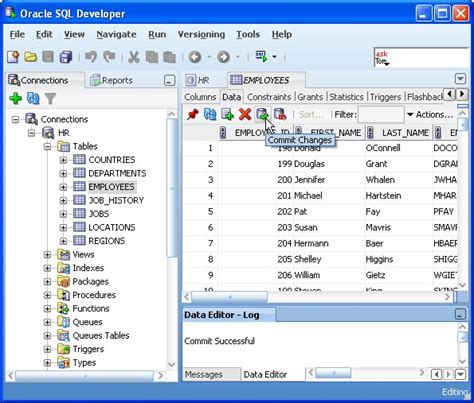The height and width of the screenshot is (403, 474).
Task: Expand the Procedures folder node
Action: click(47, 295)
